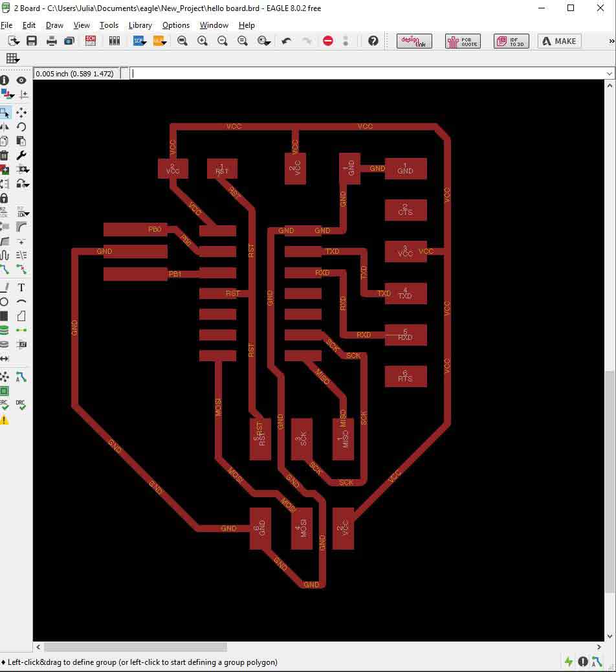This screenshot has width=616, height=672.
Task: Open the Errors warning list
Action: pos(5,420)
